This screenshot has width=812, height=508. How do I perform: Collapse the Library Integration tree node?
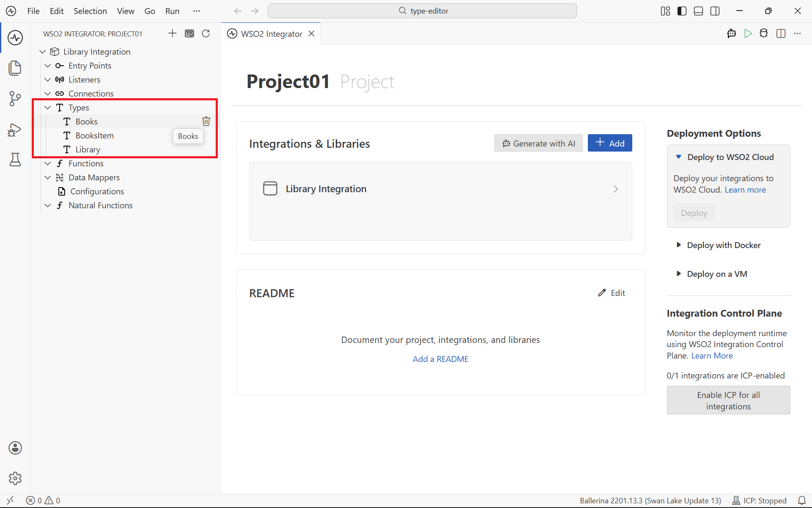[x=43, y=52]
